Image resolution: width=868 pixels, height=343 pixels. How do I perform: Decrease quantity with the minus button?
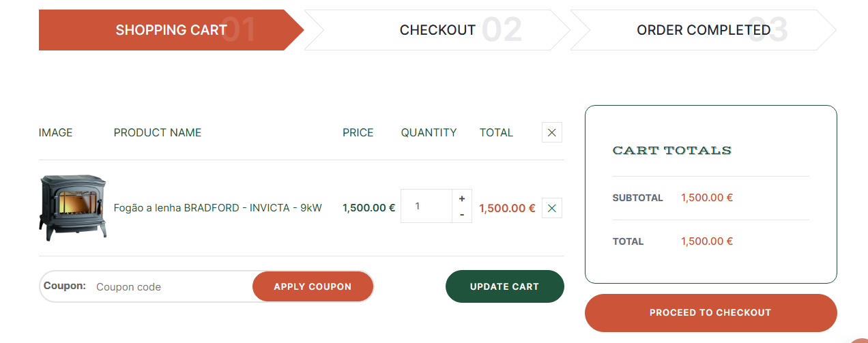tap(462, 215)
